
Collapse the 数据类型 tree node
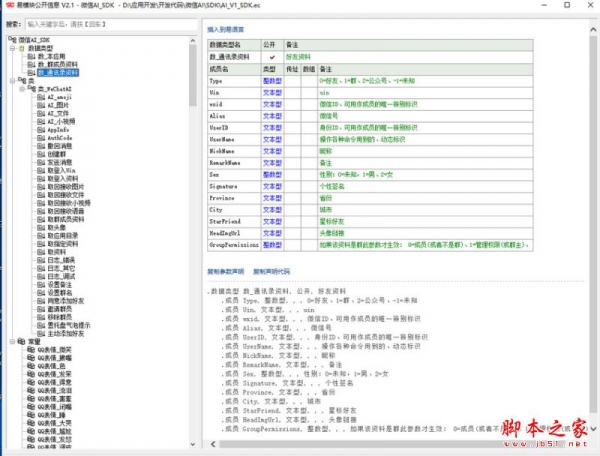[10, 48]
